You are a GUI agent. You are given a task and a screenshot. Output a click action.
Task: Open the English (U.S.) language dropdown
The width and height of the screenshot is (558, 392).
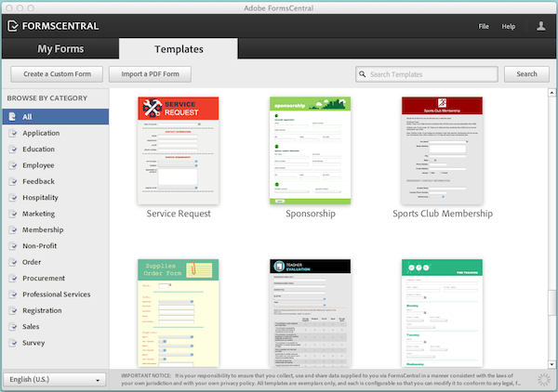[55, 379]
